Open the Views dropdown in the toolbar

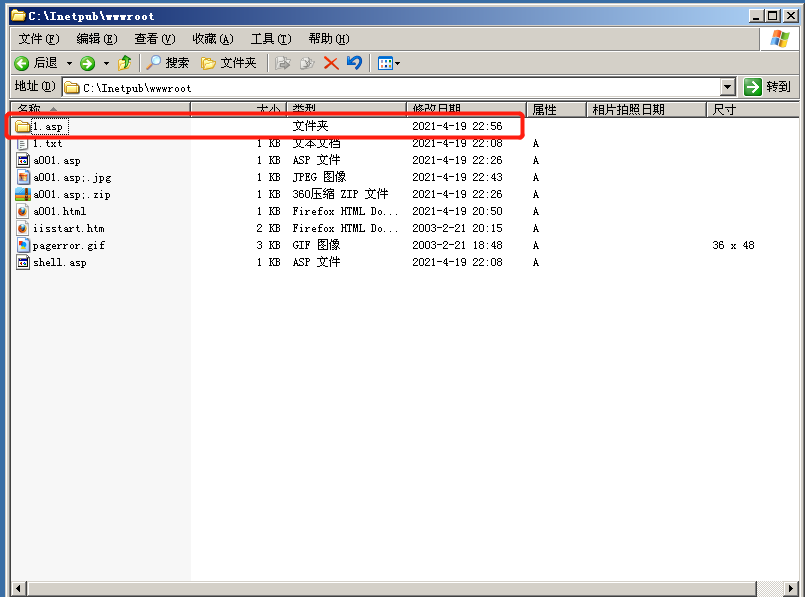click(389, 63)
